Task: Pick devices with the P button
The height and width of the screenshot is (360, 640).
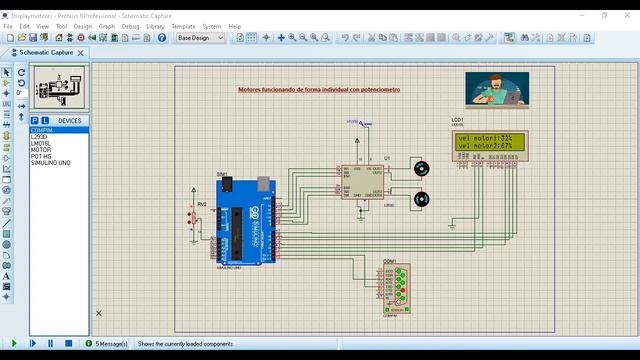Action: [x=35, y=120]
